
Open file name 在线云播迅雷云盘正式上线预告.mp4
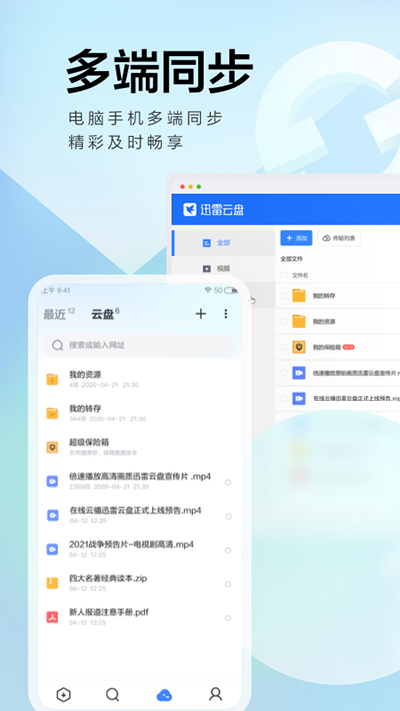tap(135, 511)
